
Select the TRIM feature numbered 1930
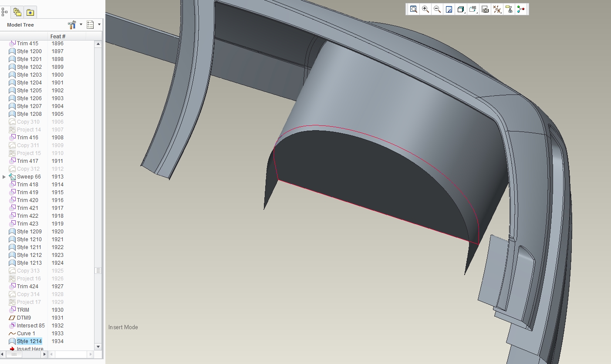click(23, 310)
